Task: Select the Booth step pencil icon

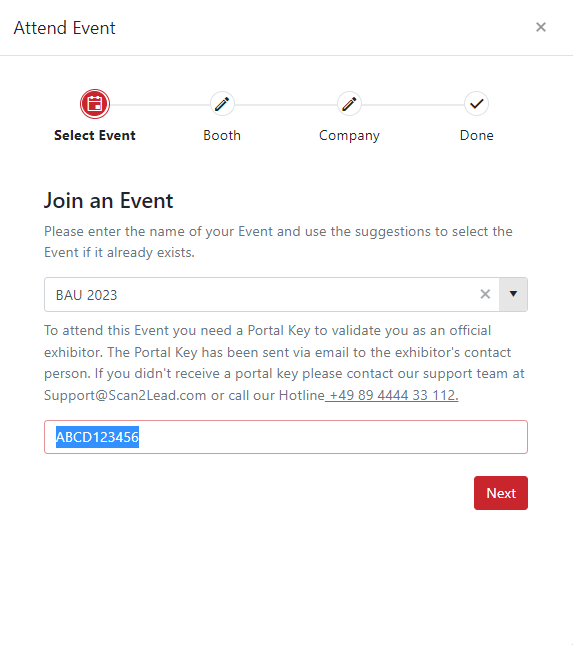Action: point(222,104)
